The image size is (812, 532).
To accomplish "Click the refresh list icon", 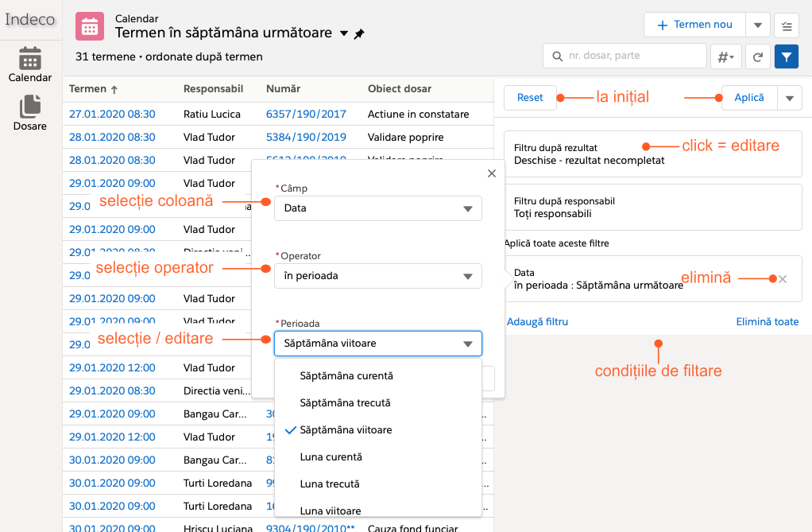I will pos(758,56).
